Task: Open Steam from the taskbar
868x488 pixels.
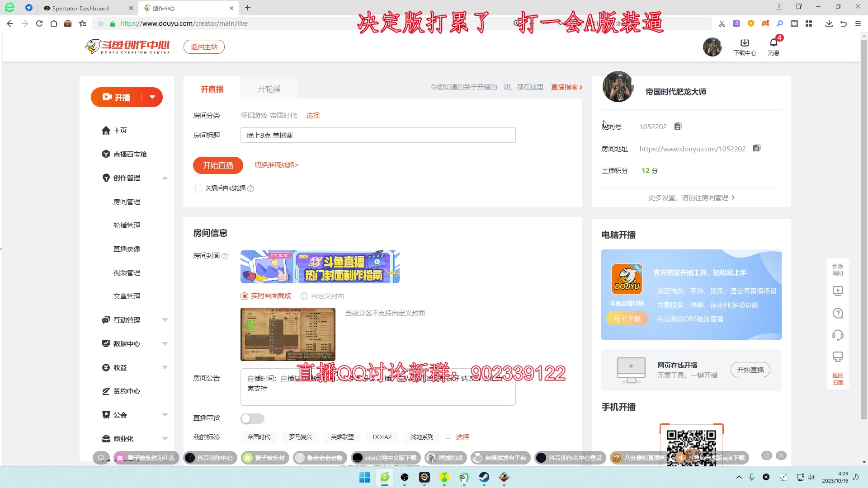Action: click(484, 477)
